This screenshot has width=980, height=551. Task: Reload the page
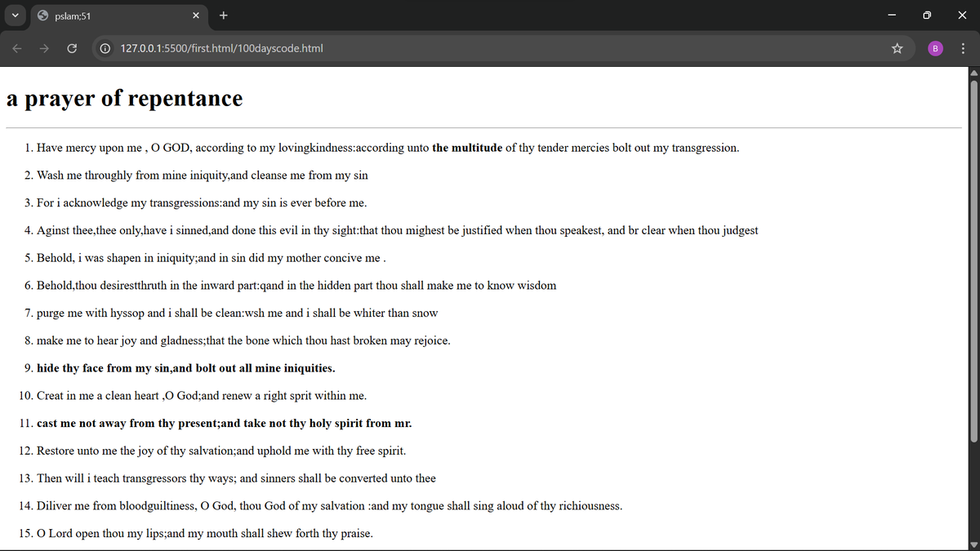point(72,48)
